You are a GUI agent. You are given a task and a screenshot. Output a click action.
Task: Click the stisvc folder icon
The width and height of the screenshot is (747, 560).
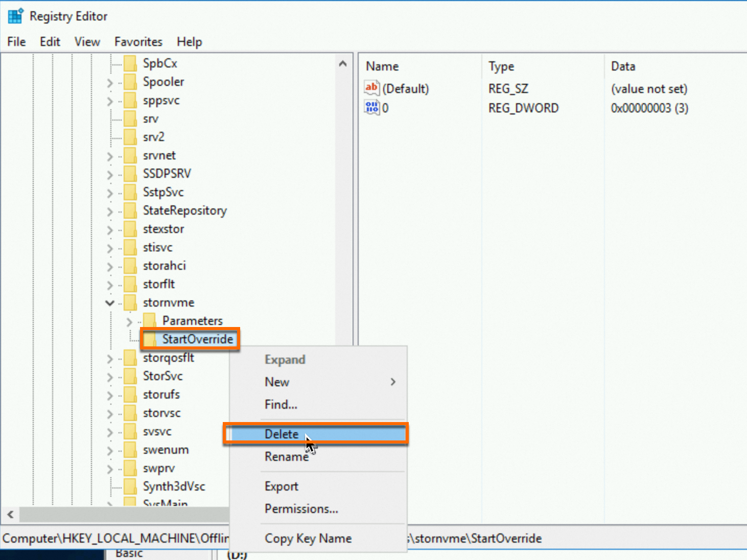click(130, 247)
